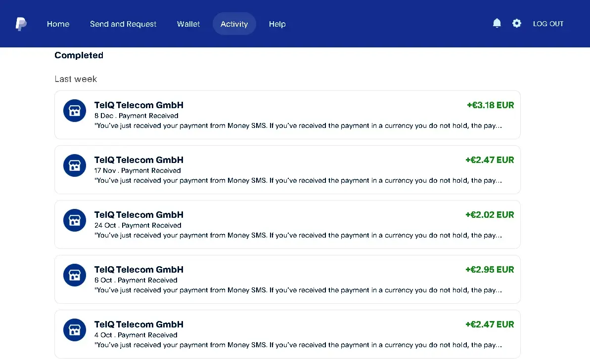Screen dimensions: 590x364
Task: Click the PayPal logo
Action: [x=21, y=24]
